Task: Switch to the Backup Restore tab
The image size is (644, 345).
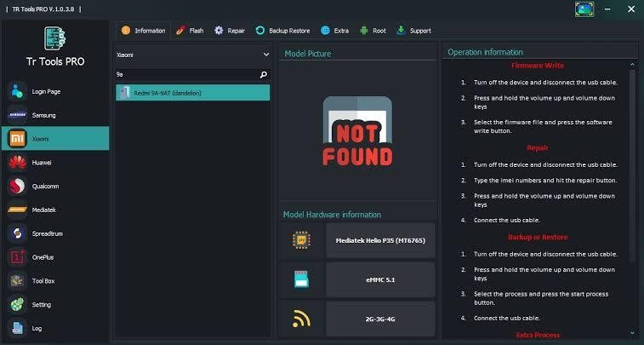Action: (x=282, y=31)
